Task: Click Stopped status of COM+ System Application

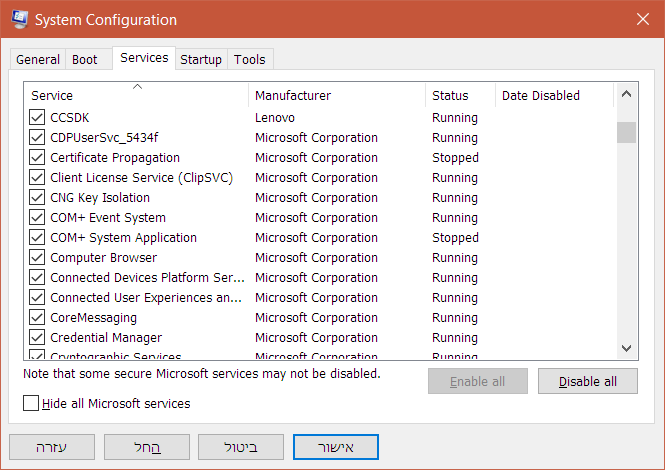Action: (x=455, y=237)
